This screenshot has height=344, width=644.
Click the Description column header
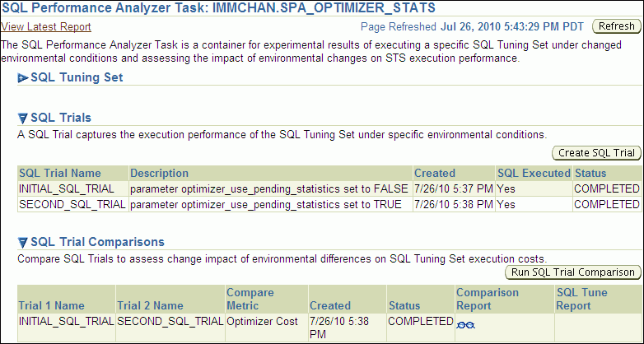[x=159, y=174]
